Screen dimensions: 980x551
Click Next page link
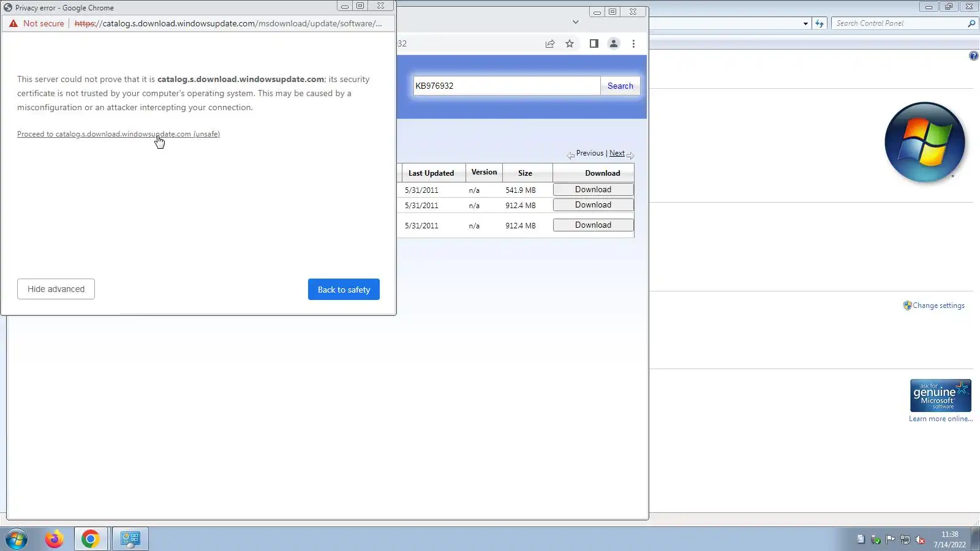tap(617, 153)
